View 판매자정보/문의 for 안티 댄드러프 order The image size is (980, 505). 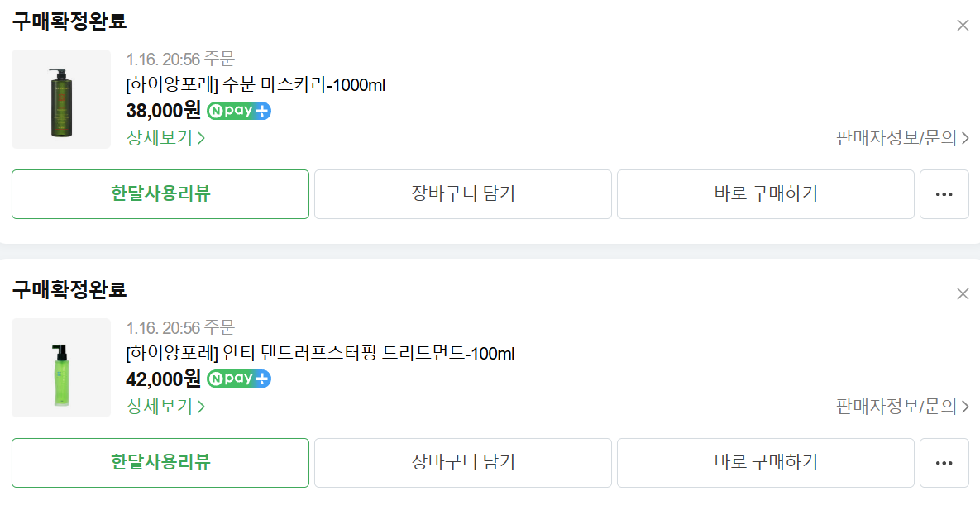click(x=902, y=407)
